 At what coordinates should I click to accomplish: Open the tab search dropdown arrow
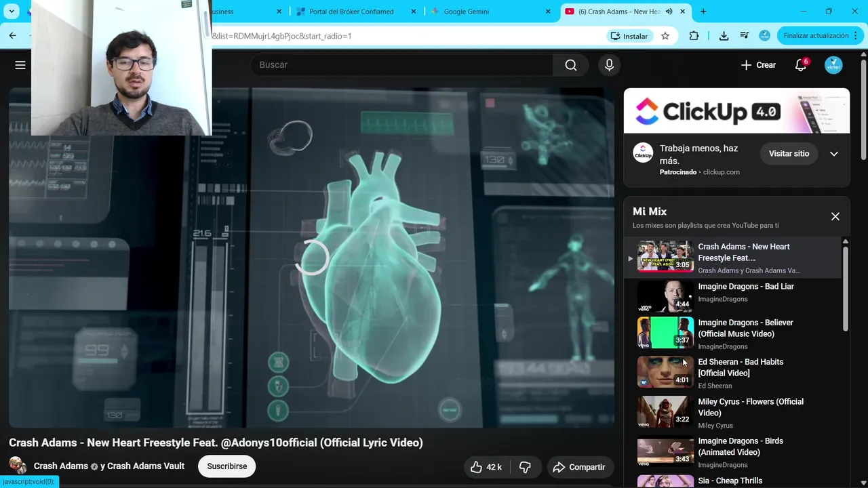(x=12, y=12)
